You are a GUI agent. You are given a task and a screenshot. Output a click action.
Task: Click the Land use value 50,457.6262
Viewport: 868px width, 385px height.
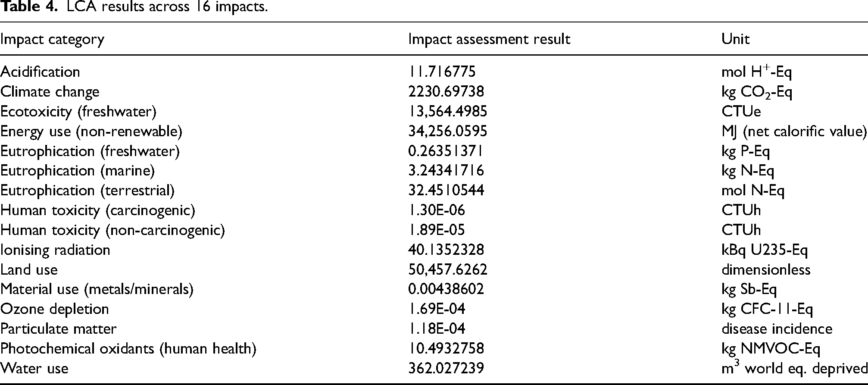pyautogui.click(x=448, y=270)
